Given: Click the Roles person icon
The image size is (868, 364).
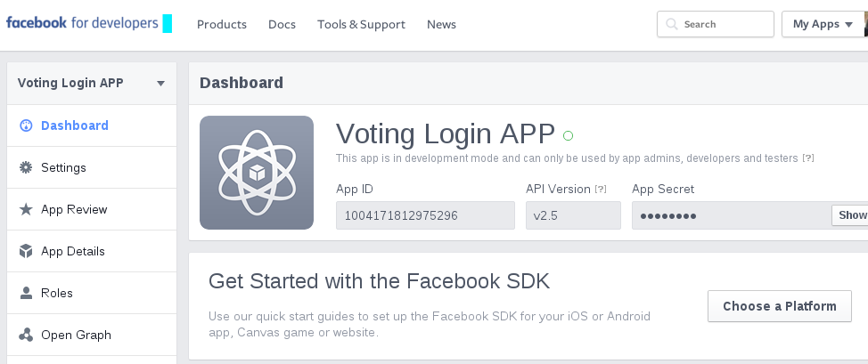Looking at the screenshot, I should pos(26,293).
